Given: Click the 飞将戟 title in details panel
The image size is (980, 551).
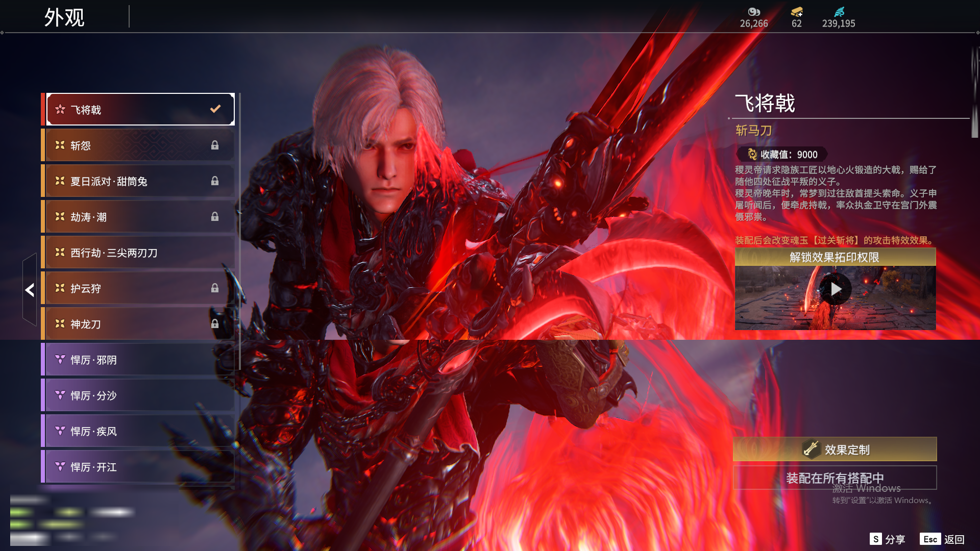Looking at the screenshot, I should [765, 103].
